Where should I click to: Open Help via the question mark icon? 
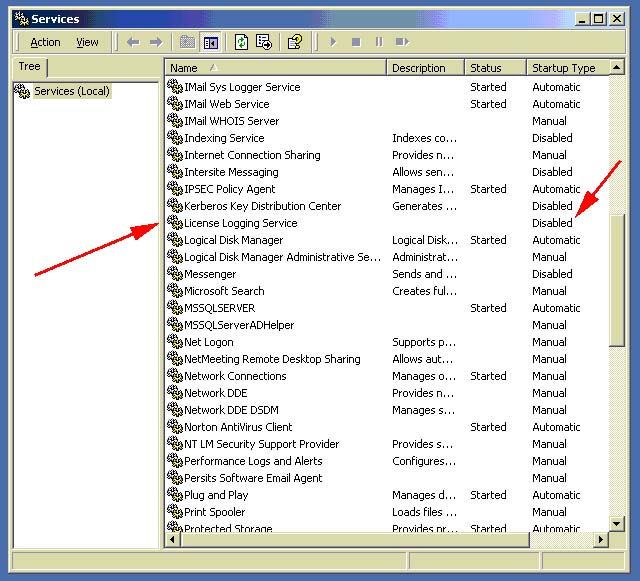click(295, 42)
